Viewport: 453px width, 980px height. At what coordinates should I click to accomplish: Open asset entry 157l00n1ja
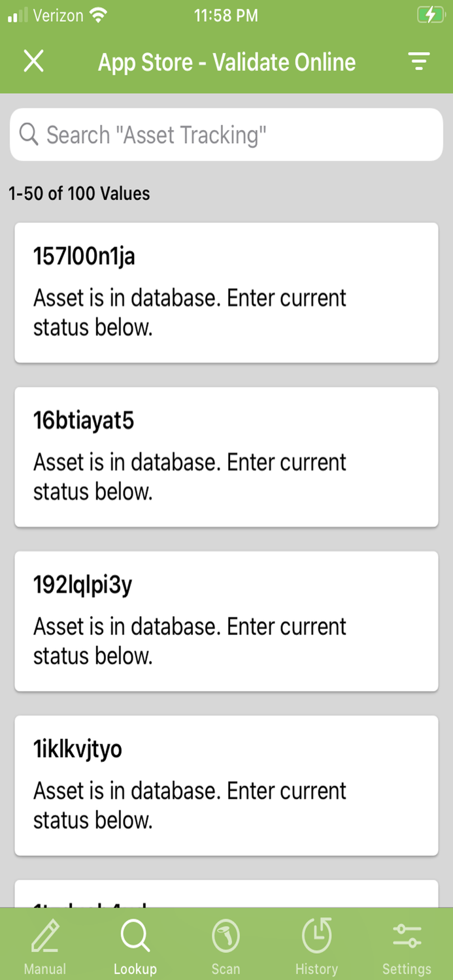coord(226,292)
